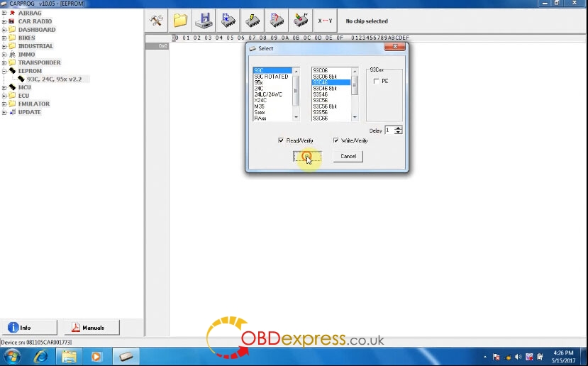Expand the DASHBOARD tree node
Image resolution: width=588 pixels, height=366 pixels.
(4, 30)
